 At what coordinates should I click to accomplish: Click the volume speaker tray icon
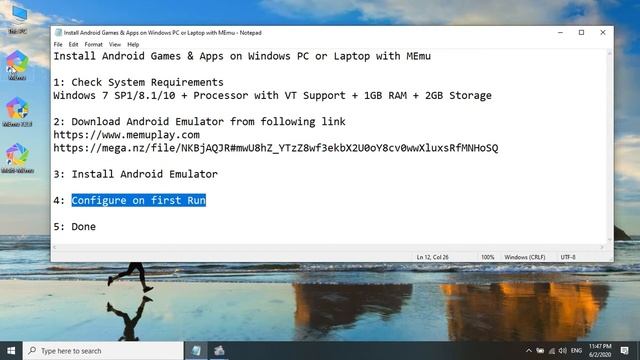(563, 351)
